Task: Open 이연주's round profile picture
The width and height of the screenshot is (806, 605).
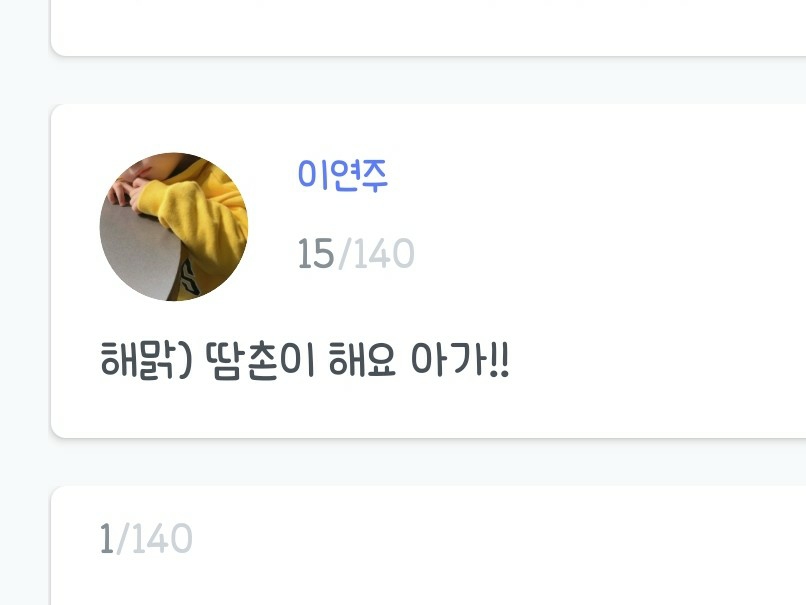Action: click(174, 227)
